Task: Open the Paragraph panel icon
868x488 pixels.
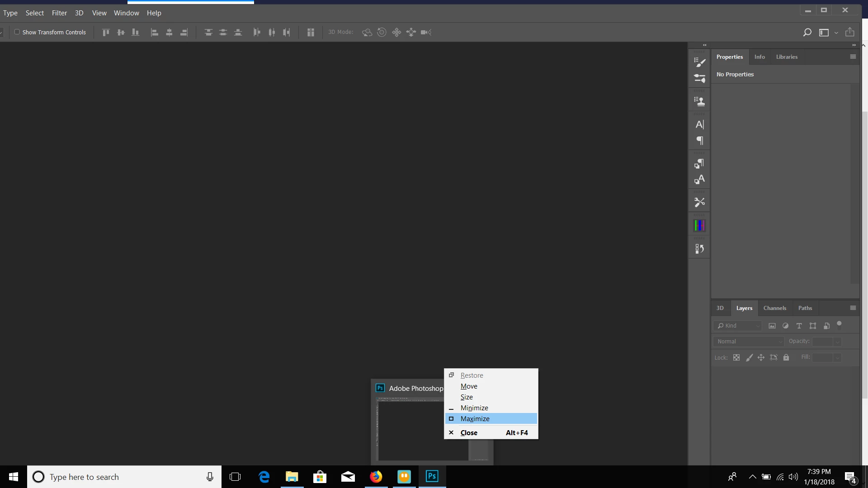Action: coord(699,141)
